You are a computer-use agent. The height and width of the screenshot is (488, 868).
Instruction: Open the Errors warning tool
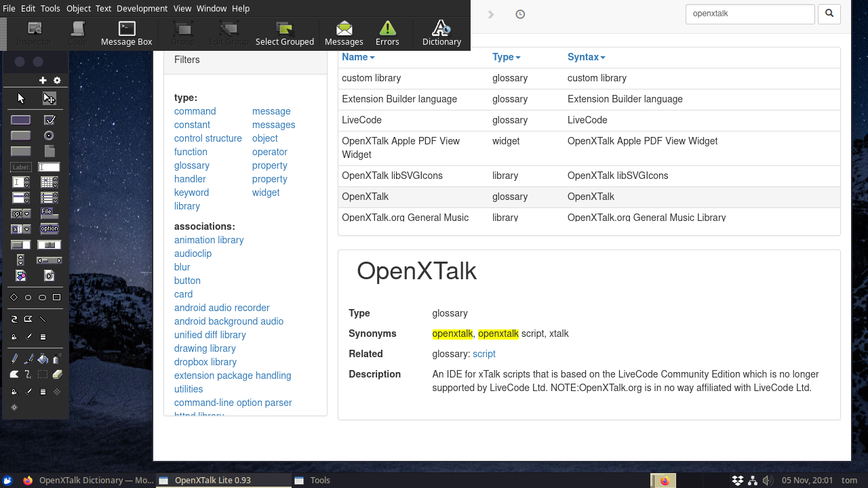[x=387, y=33]
